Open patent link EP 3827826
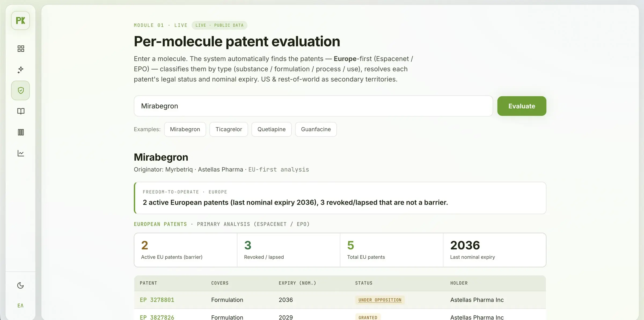This screenshot has width=644, height=320. pos(157,317)
